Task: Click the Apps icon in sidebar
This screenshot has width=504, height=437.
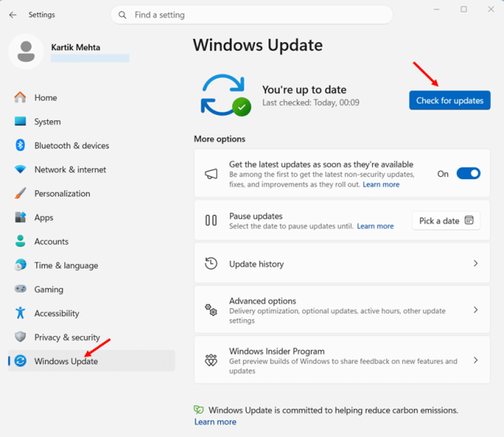Action: [20, 217]
